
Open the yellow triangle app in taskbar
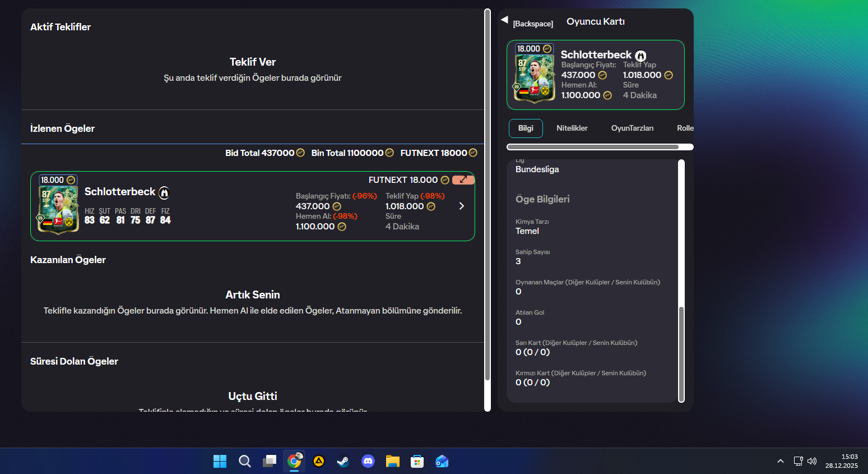(x=319, y=461)
